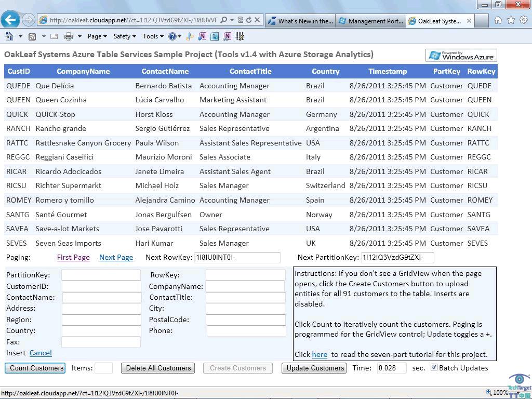The height and width of the screenshot is (399, 532).
Task: Open a new blank tab
Action: (x=482, y=21)
